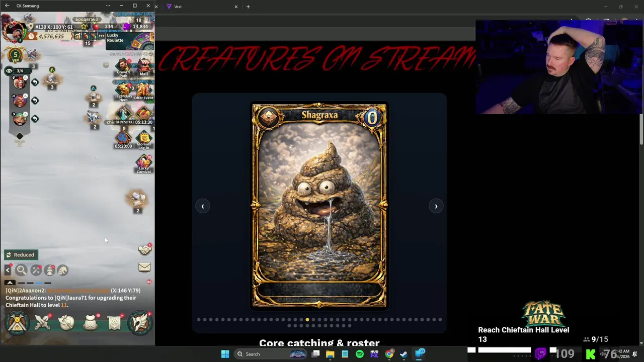Toggle the Reduced view button
This screenshot has height=362, width=644.
[21, 255]
